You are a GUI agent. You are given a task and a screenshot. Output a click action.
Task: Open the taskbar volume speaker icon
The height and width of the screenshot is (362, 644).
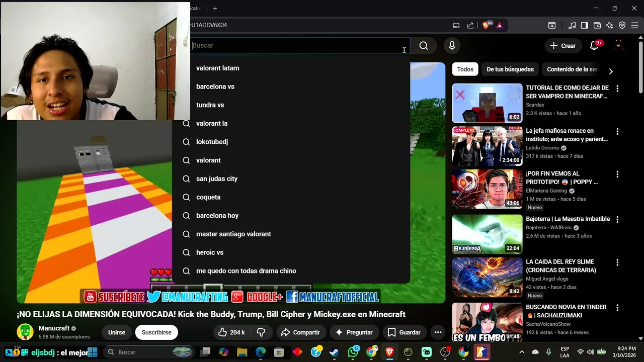[591, 352]
